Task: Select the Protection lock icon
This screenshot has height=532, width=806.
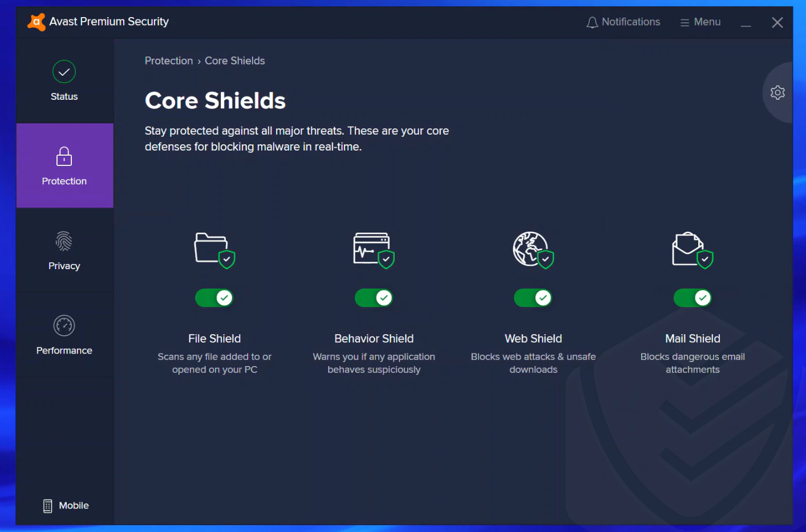Action: coord(64,156)
